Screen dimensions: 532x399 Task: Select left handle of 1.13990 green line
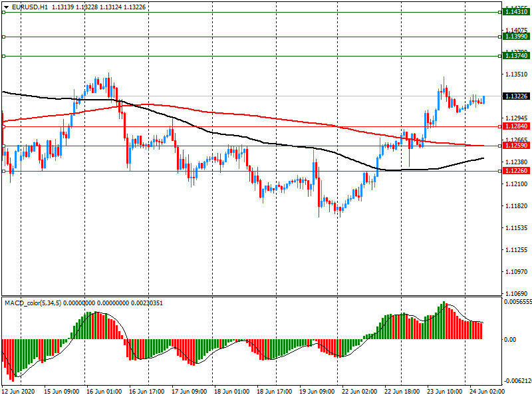[x=4, y=37]
